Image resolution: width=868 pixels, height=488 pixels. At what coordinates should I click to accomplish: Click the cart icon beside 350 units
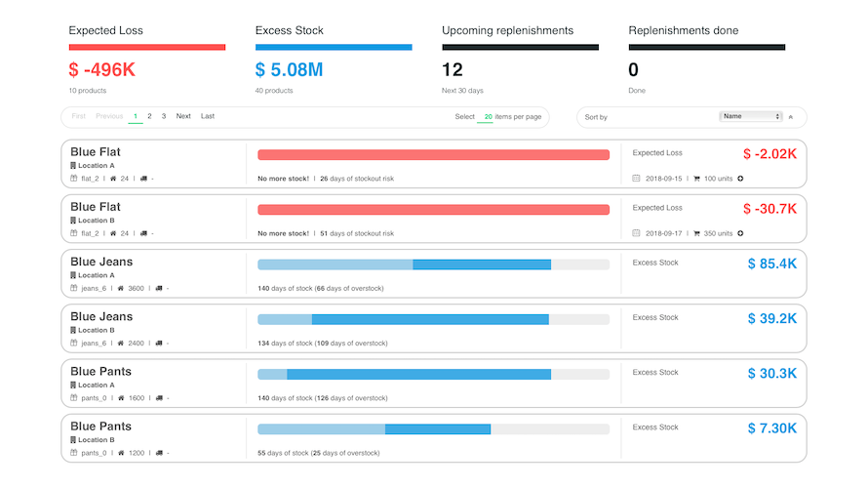coord(696,233)
